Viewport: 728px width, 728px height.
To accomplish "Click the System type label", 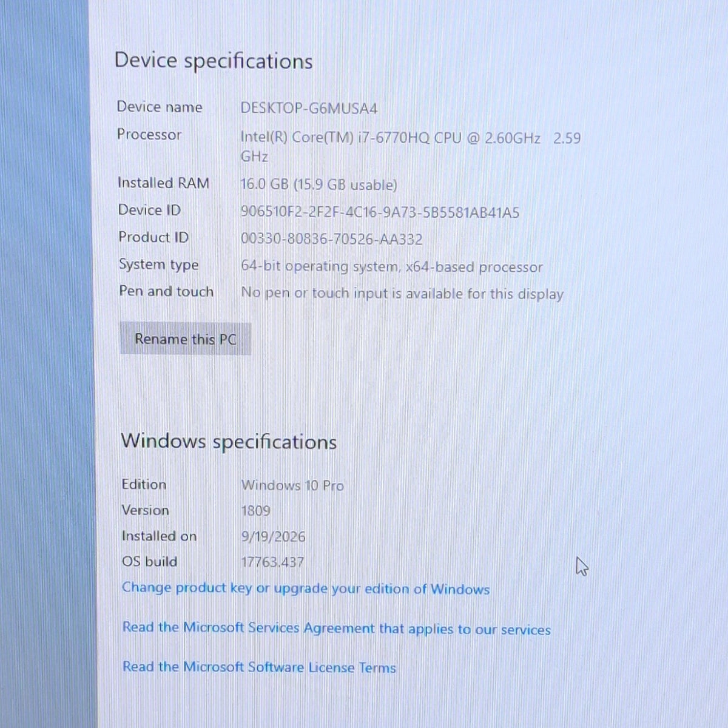I will (159, 265).
